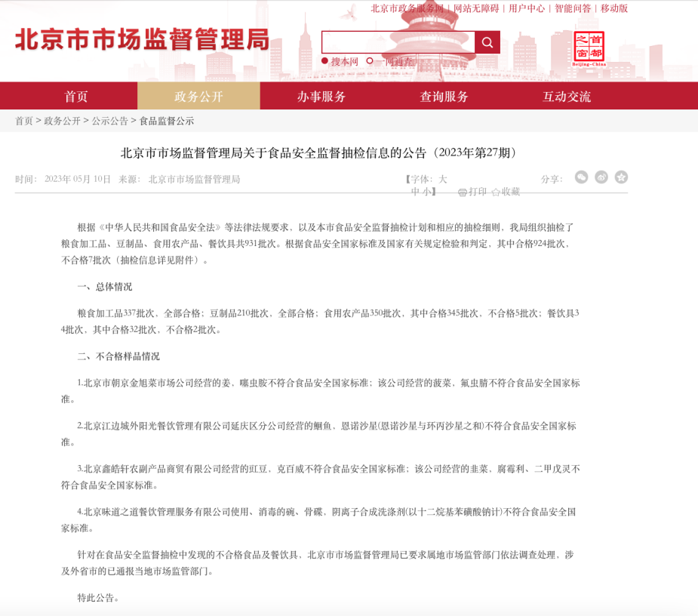698x616 pixels.
Task: Set font size to 小
Action: coord(426,192)
